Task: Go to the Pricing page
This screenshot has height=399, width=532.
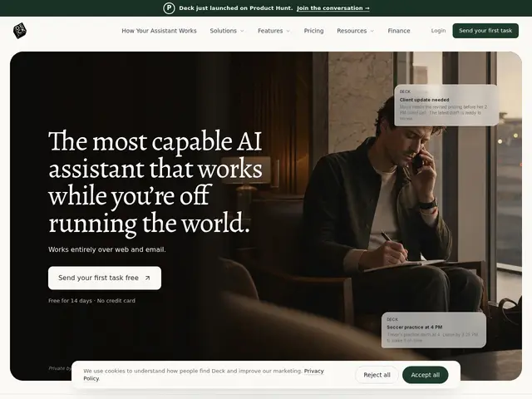Action: (313, 31)
